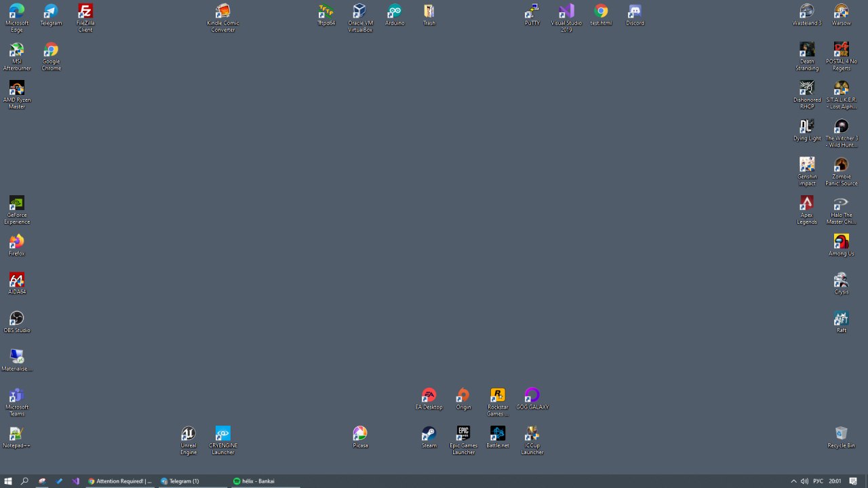
Task: Select the Death Stranding icon
Action: (807, 56)
